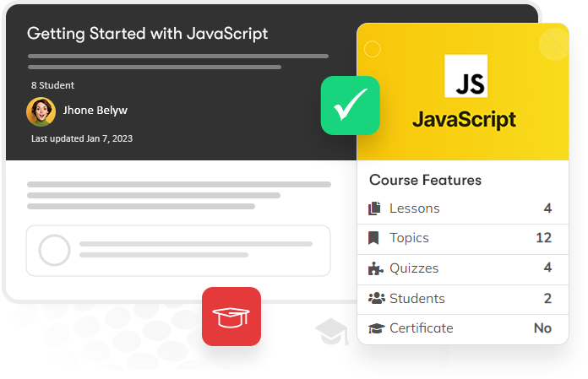Screen dimensions: 588x379
Task: Click the 8 Student count label
Action: 53,85
